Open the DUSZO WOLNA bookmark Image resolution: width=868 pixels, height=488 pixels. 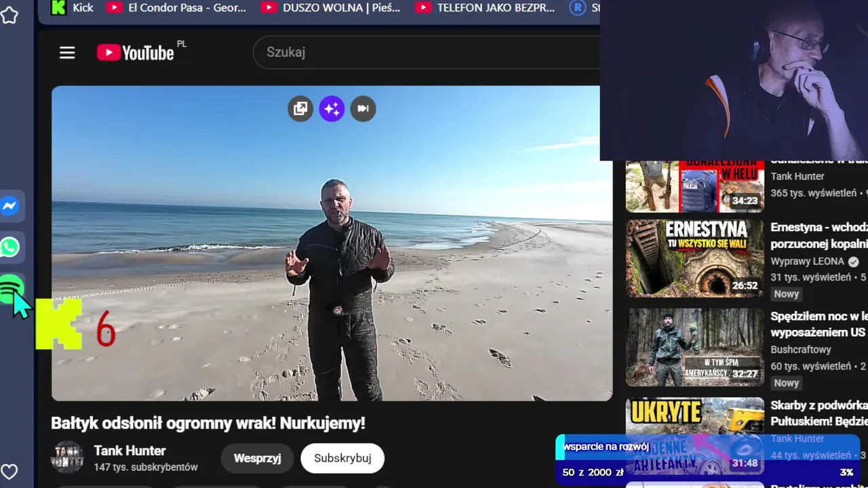[331, 8]
